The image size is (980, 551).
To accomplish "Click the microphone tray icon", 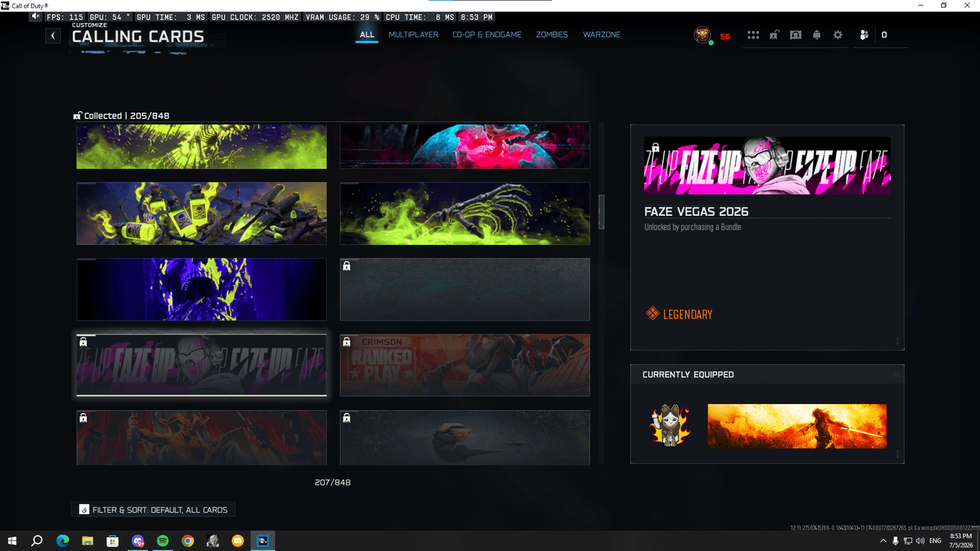I will [x=896, y=540].
